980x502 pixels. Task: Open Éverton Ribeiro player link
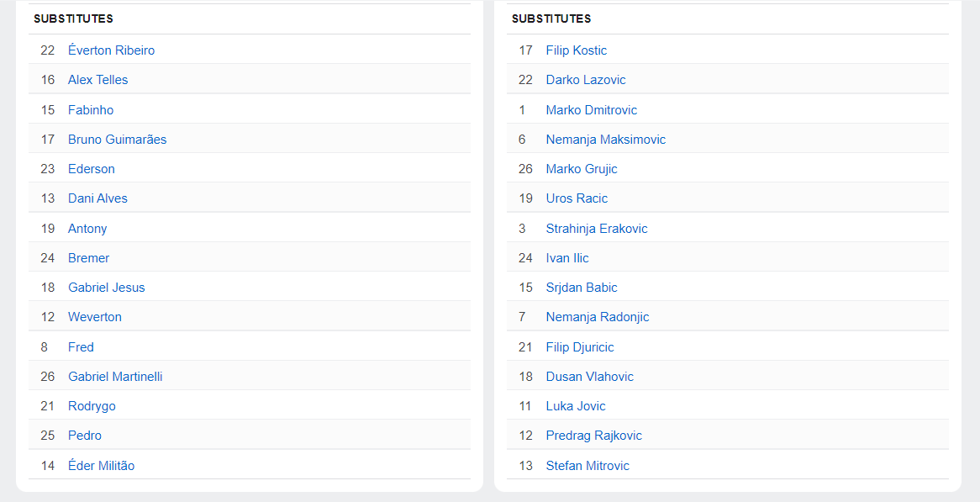111,50
